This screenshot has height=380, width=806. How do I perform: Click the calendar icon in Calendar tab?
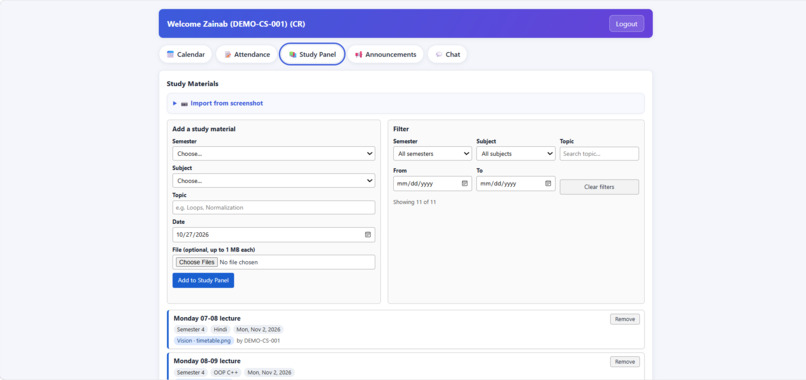tap(170, 54)
